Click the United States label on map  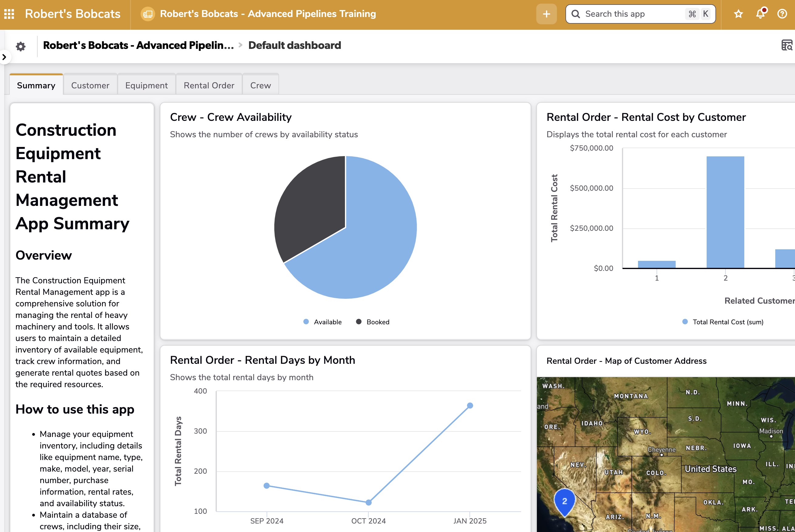pos(711,469)
